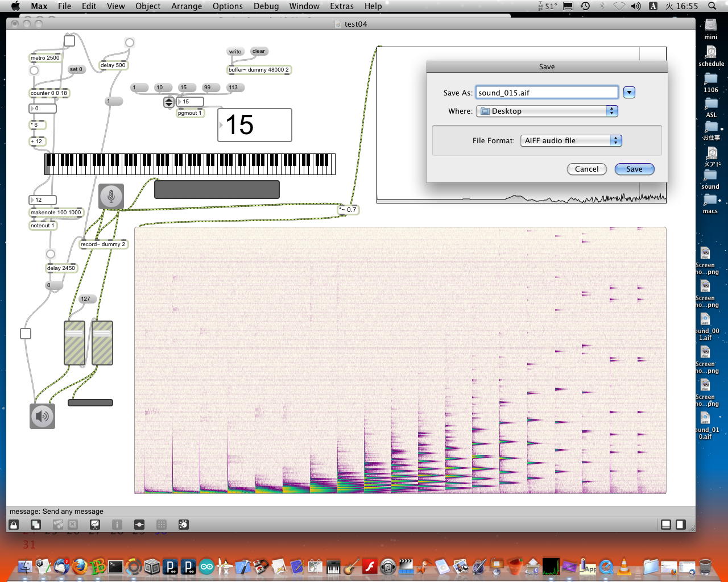Click the left gain slider
728x582 pixels.
click(75, 343)
